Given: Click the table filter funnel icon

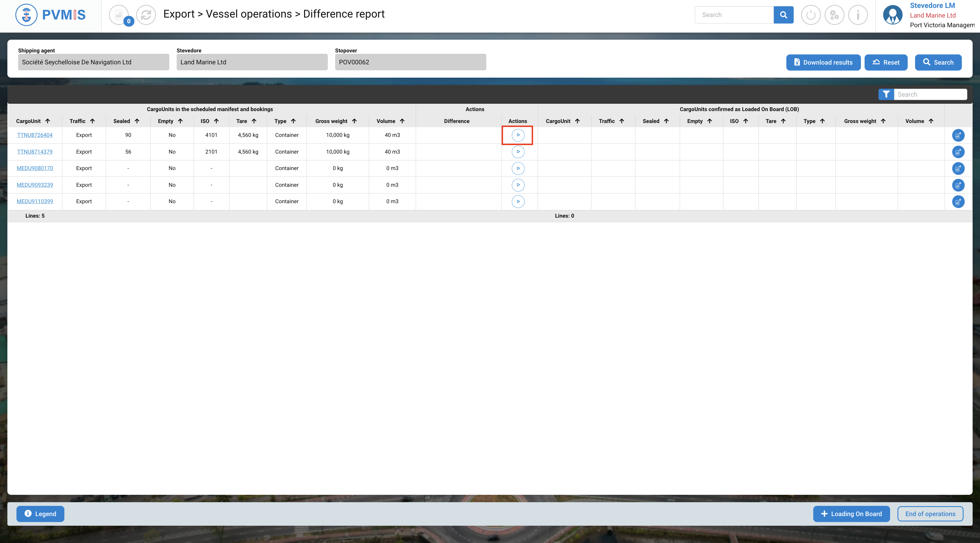Looking at the screenshot, I should point(886,94).
